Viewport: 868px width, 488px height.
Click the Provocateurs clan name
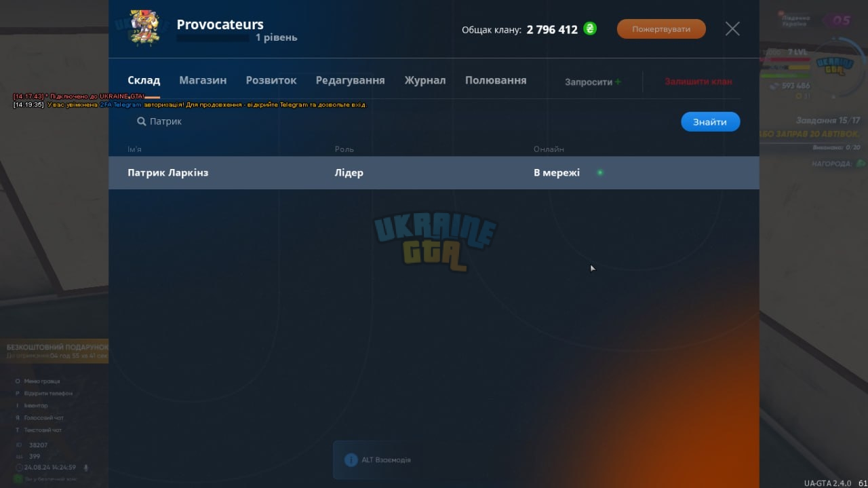pyautogui.click(x=220, y=24)
